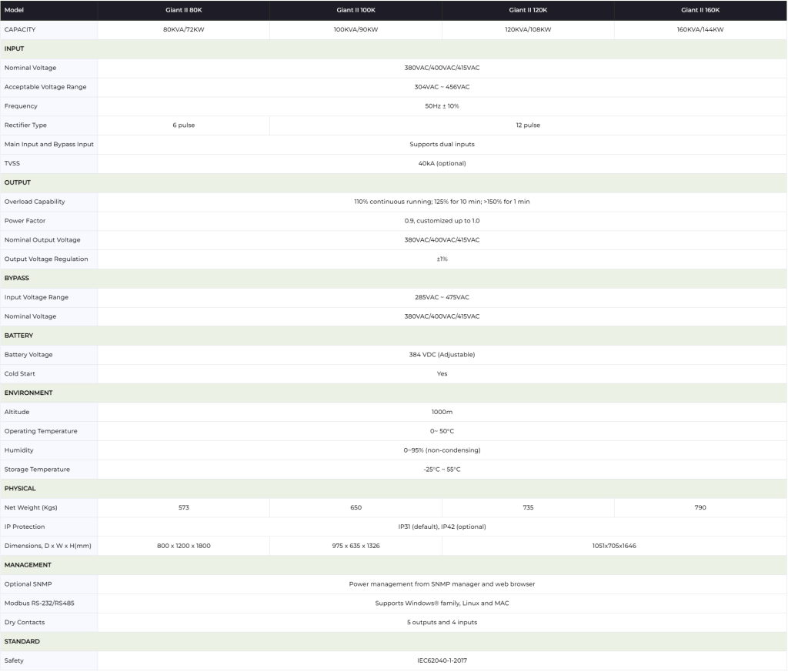
Task: Click the "Humidity" row label
Action: click(x=19, y=450)
